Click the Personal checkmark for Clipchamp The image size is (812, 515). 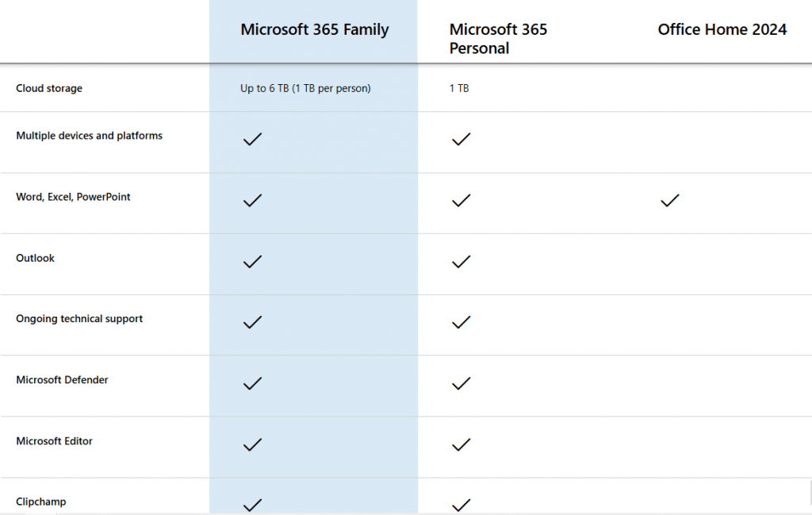[x=461, y=505]
